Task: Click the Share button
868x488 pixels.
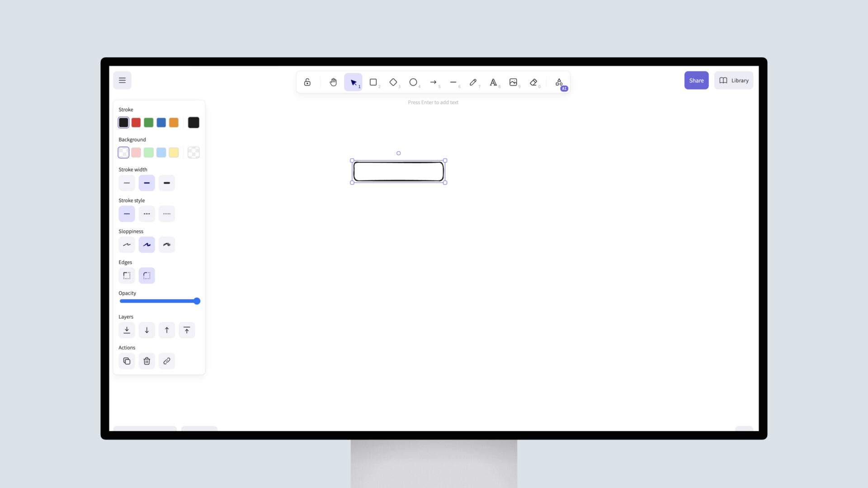Action: [696, 80]
